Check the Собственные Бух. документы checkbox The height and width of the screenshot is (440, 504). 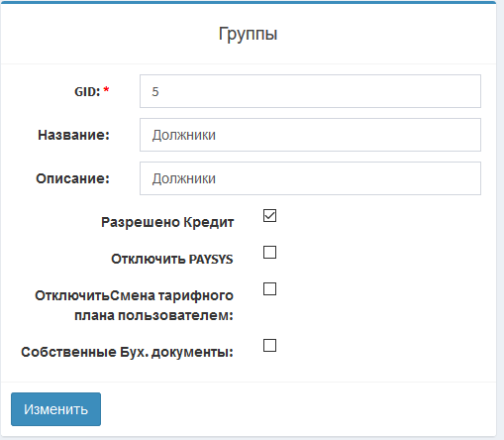(269, 346)
